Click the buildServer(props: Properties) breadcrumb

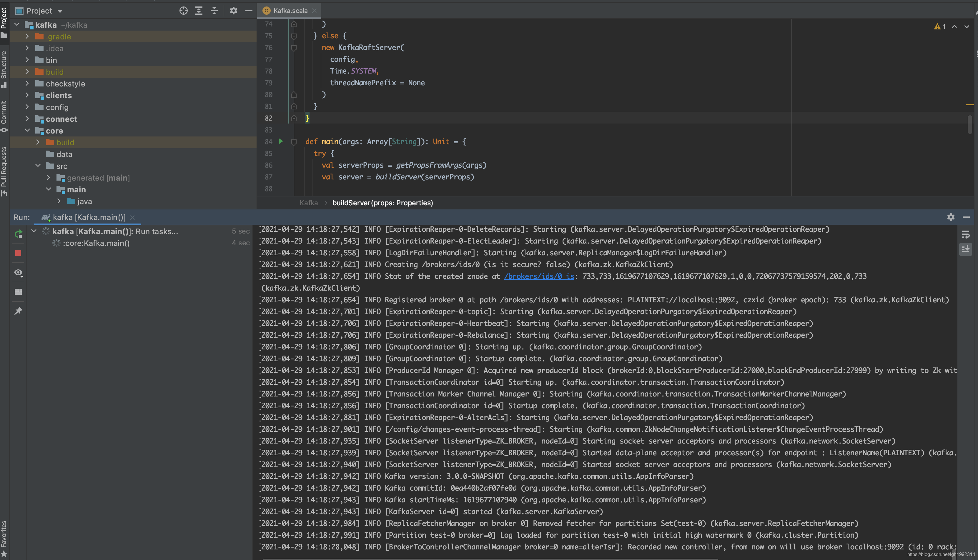382,203
